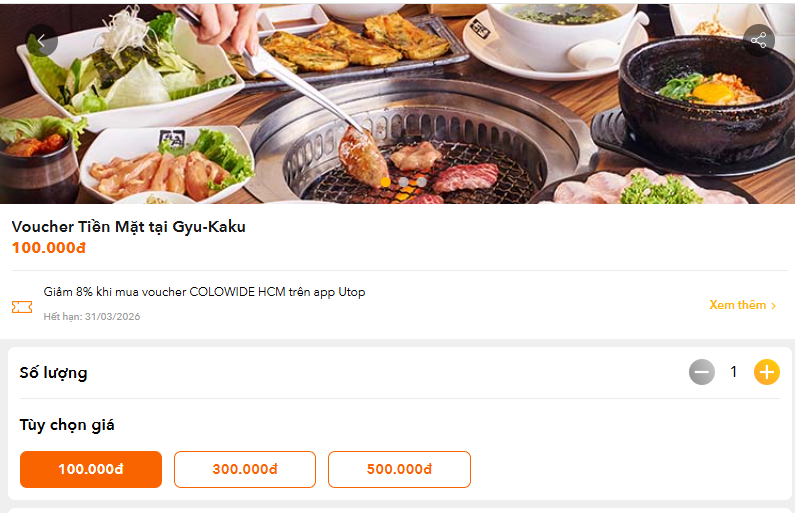
Task: Pick the 500.000đ price option
Action: 399,469
